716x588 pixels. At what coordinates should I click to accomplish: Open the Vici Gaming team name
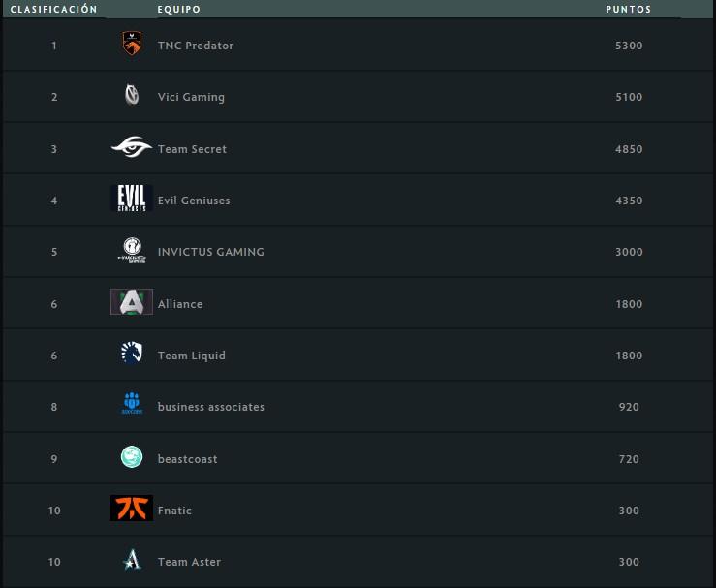pyautogui.click(x=191, y=97)
